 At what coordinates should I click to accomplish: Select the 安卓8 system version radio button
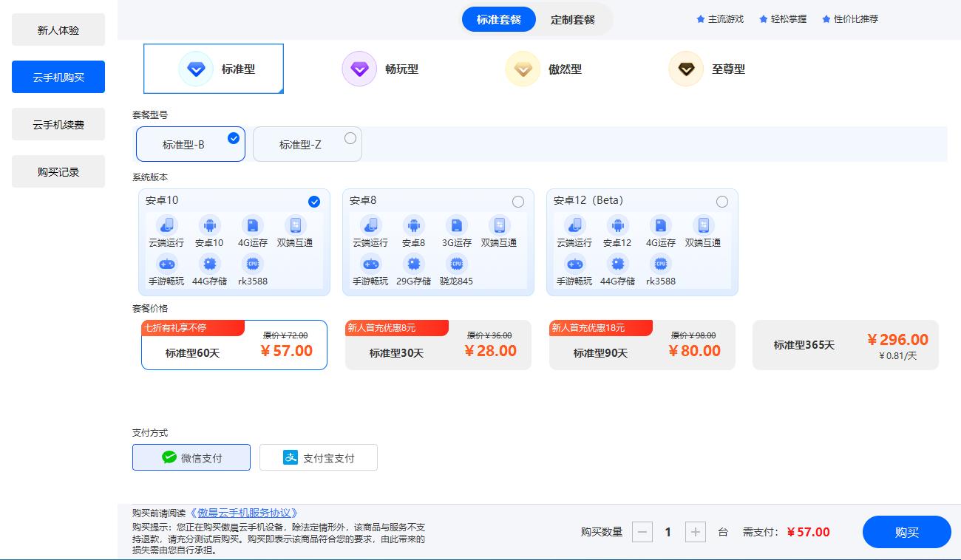pos(518,202)
